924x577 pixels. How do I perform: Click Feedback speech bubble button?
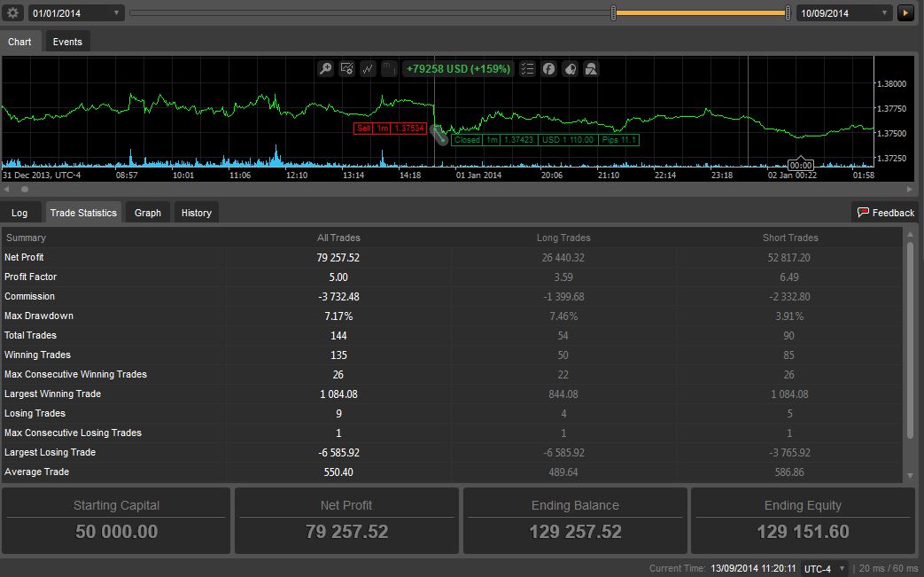886,213
